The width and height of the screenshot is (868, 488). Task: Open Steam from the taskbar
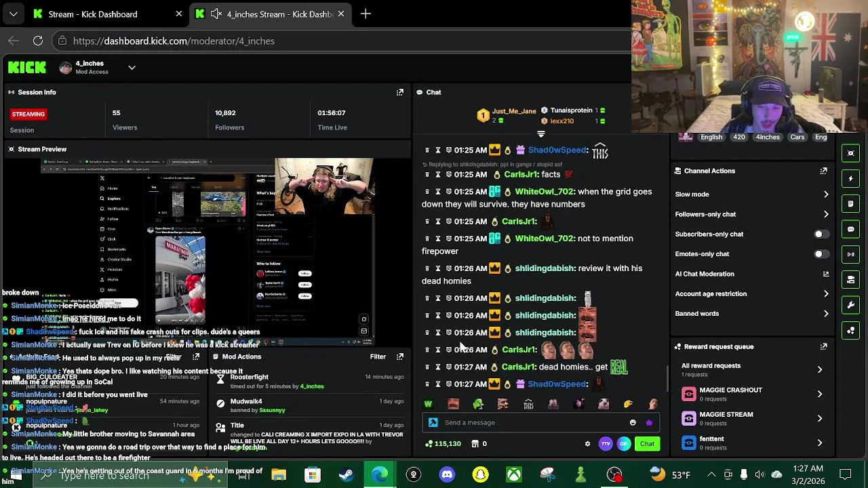click(346, 474)
